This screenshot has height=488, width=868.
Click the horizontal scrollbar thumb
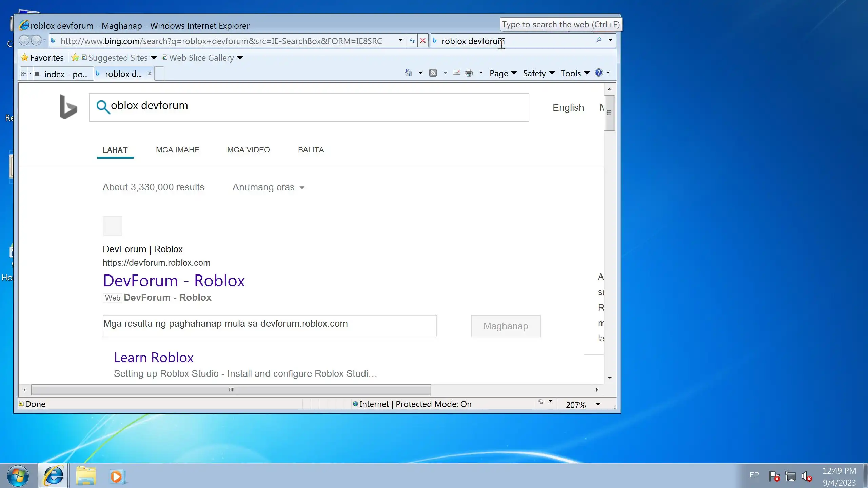tap(231, 390)
